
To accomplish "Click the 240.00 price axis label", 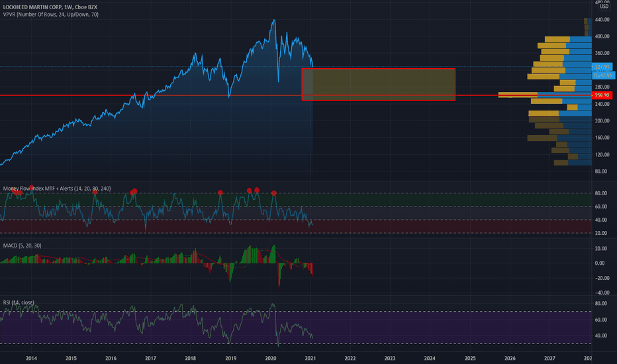I will (x=602, y=105).
